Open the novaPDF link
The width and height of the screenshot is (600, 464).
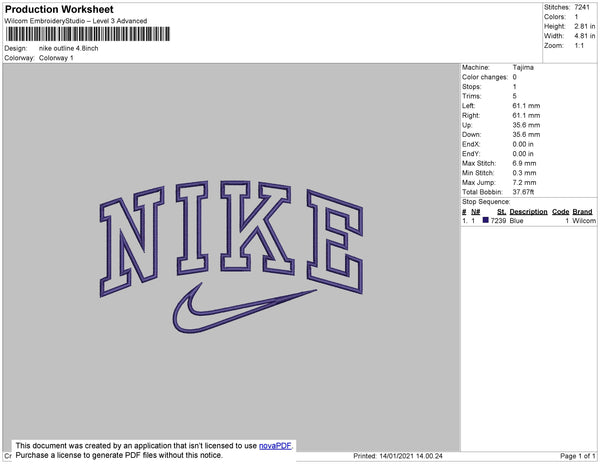(x=275, y=446)
